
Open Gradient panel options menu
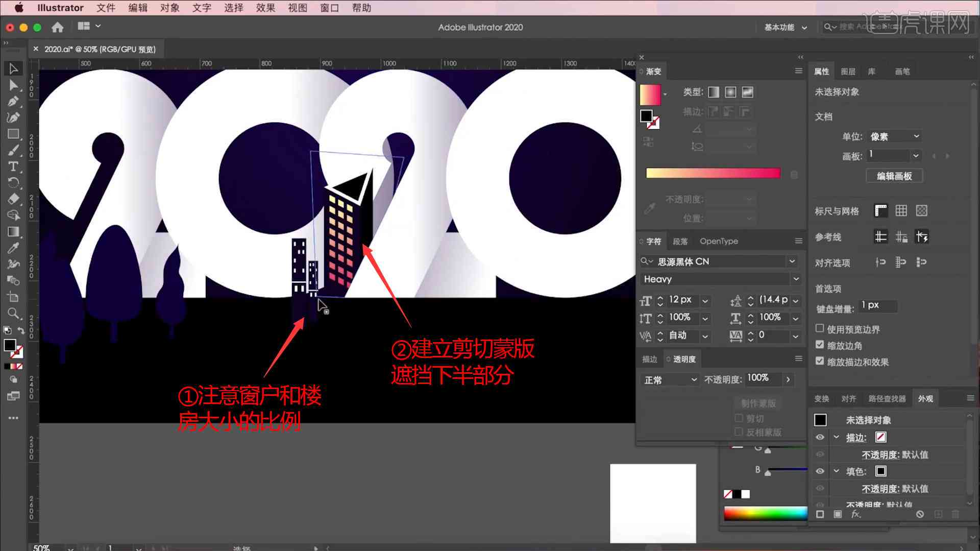798,71
